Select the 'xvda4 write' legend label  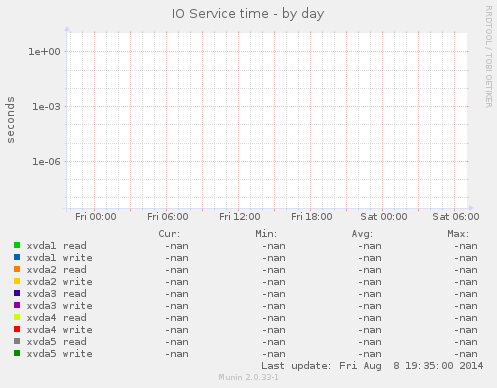[x=59, y=330]
